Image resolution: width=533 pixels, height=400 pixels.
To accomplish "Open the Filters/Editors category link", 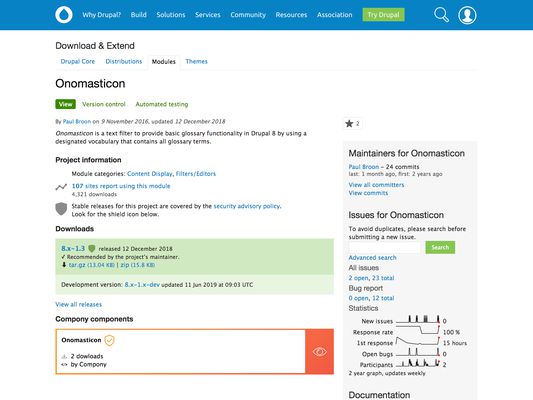I will [x=196, y=174].
